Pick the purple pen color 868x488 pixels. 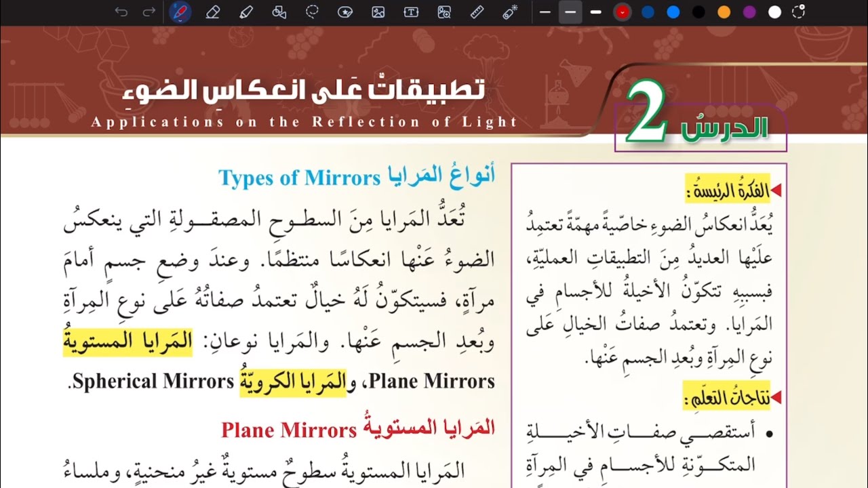749,12
